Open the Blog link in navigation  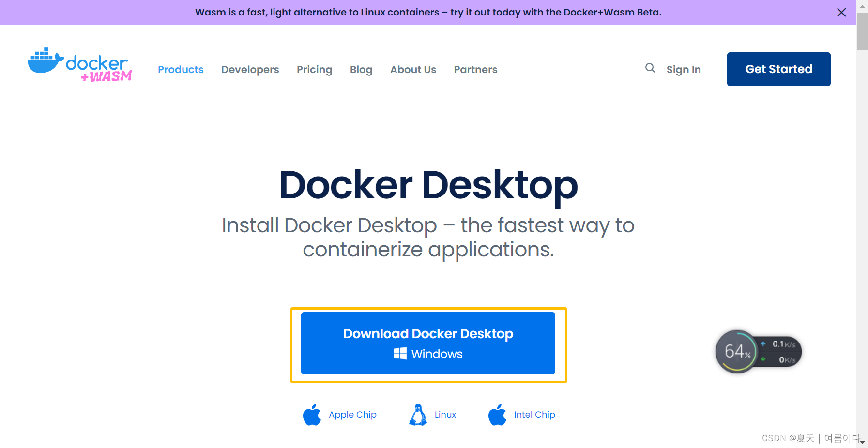pyautogui.click(x=361, y=70)
